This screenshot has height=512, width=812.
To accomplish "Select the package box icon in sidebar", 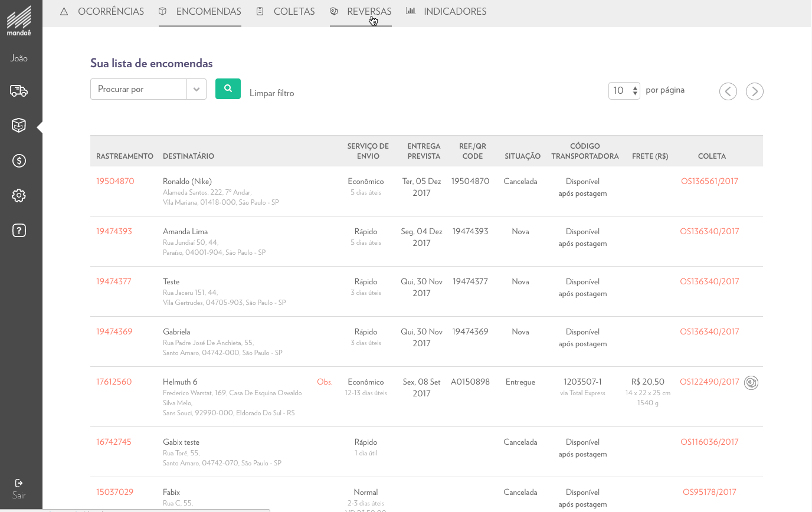I will coord(19,125).
